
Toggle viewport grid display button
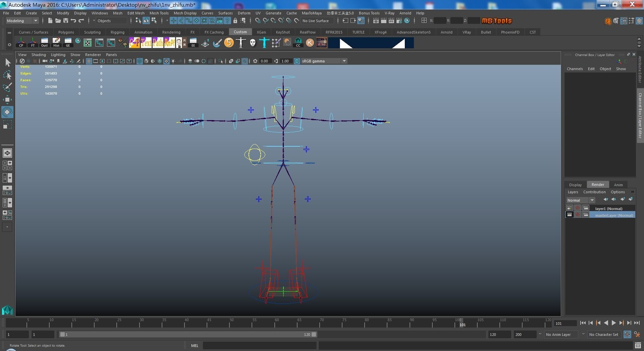tap(89, 61)
